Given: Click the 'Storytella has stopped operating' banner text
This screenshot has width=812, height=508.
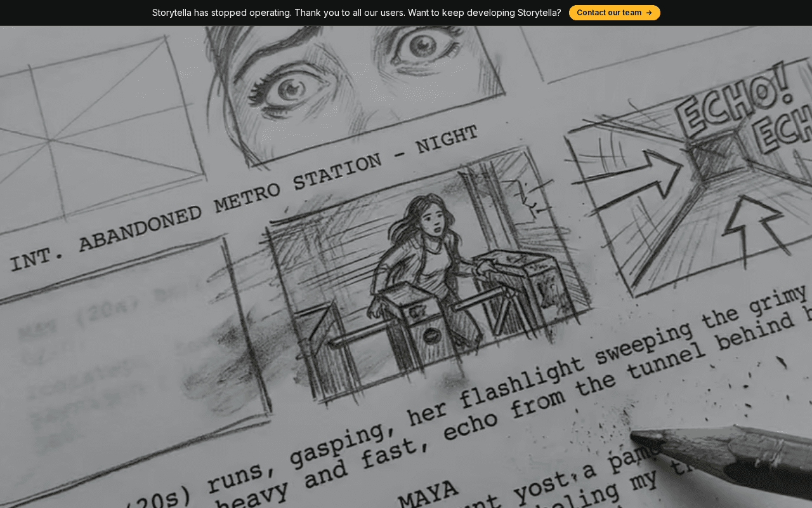Looking at the screenshot, I should click(357, 13).
